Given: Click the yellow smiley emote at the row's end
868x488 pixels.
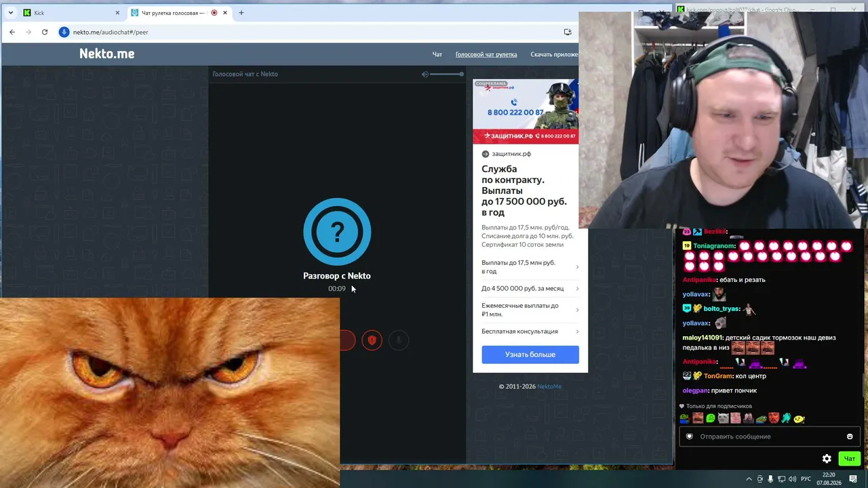Looking at the screenshot, I should [x=799, y=418].
